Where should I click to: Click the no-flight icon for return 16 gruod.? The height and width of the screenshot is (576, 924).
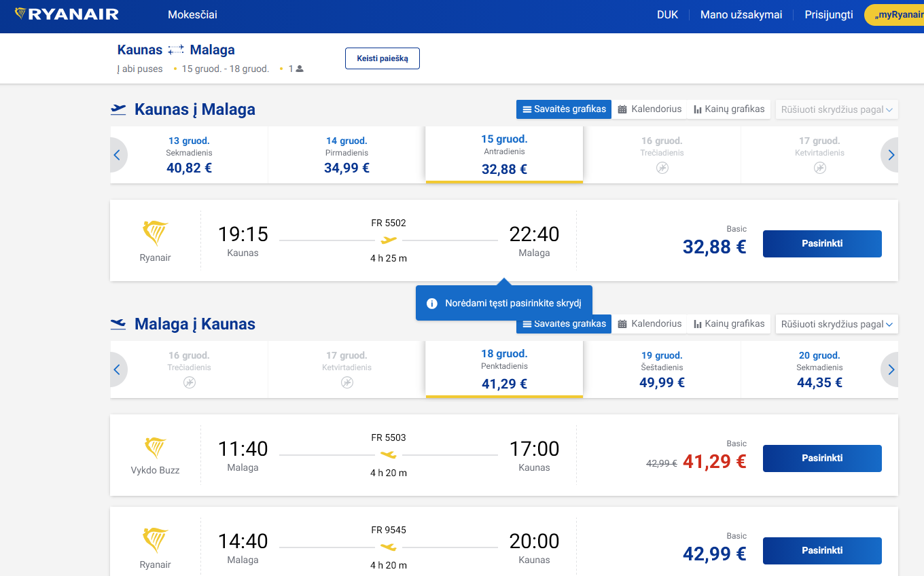coord(190,382)
